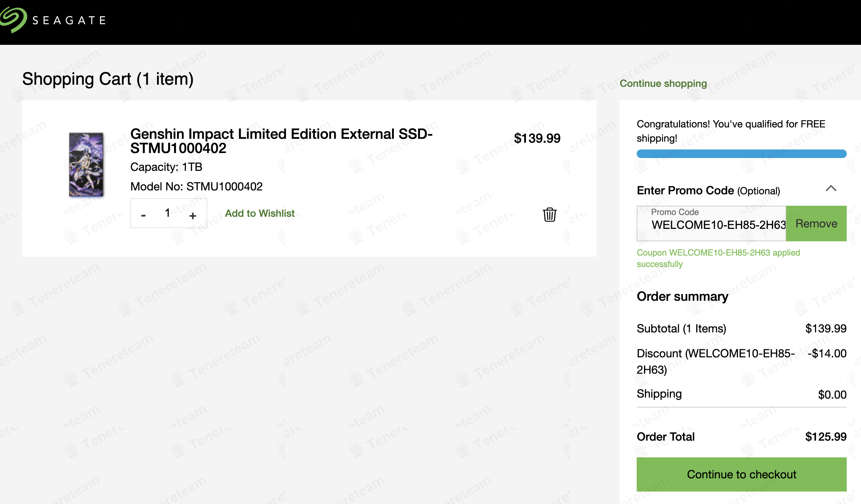Open the Genshin Impact SSD product thumbnail

click(86, 164)
